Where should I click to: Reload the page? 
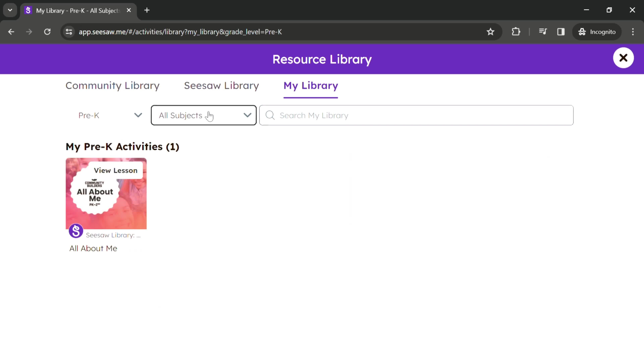(x=47, y=32)
